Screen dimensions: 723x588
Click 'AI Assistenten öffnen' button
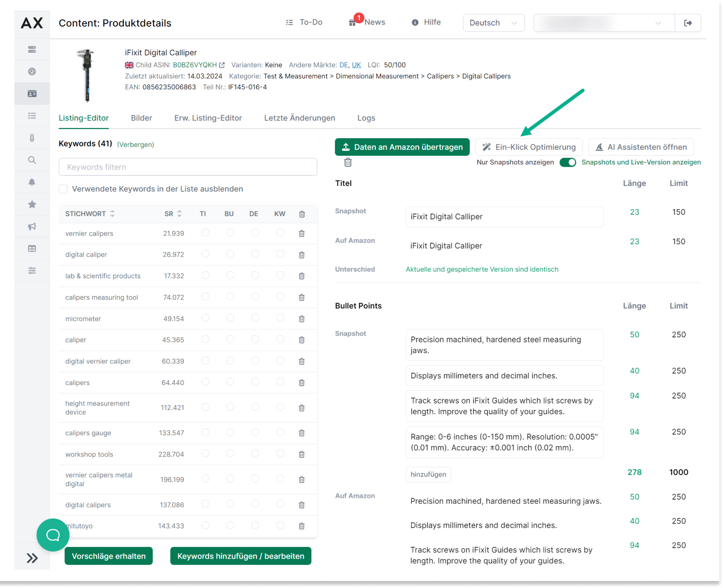pos(641,147)
